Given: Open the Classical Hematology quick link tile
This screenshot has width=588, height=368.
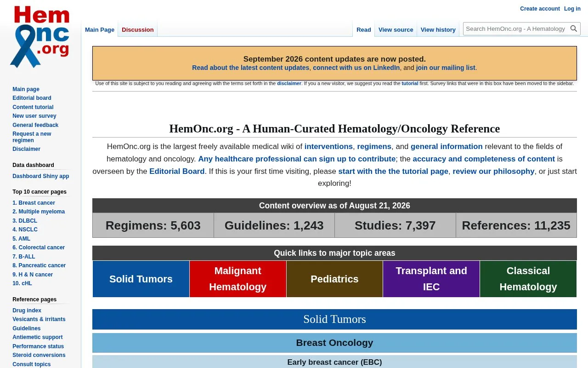Looking at the screenshot, I should coord(528,279).
